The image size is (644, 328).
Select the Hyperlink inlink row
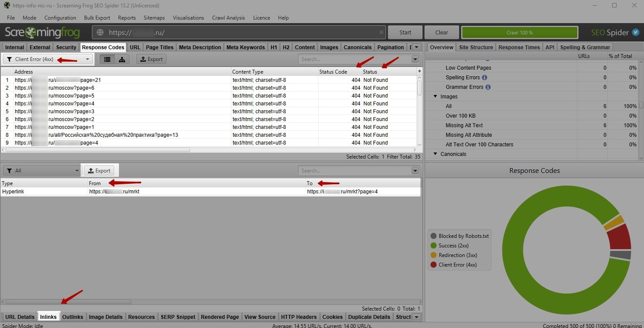click(x=210, y=192)
